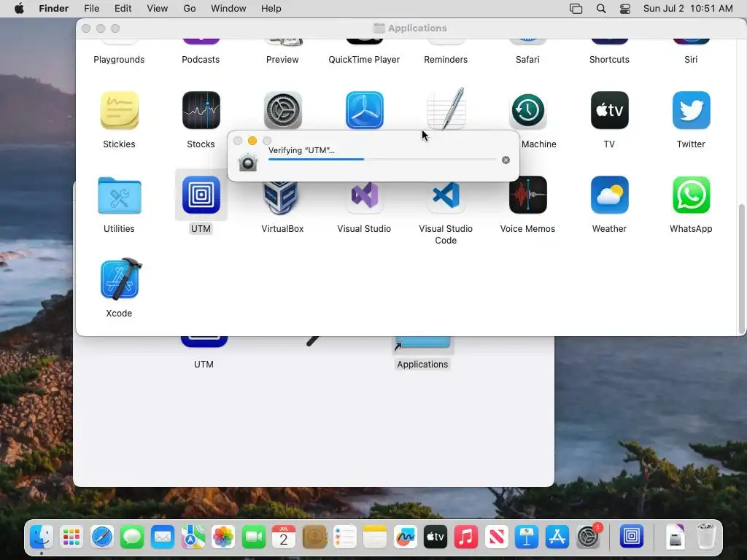This screenshot has height=560, width=747.
Task: Open the System Preferences gear icon
Action: [x=282, y=111]
